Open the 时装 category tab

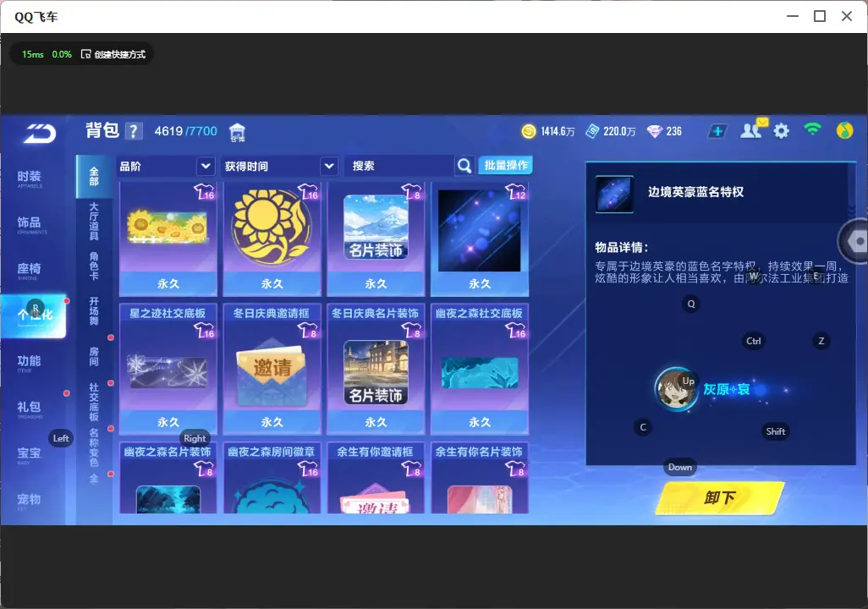pos(29,177)
